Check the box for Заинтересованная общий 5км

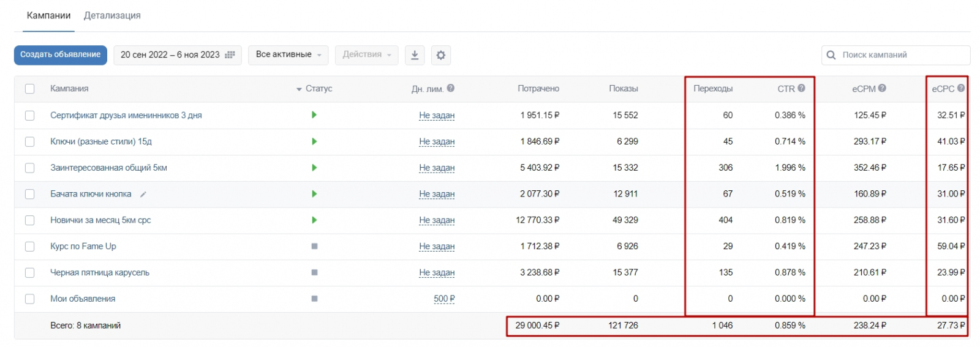click(29, 168)
